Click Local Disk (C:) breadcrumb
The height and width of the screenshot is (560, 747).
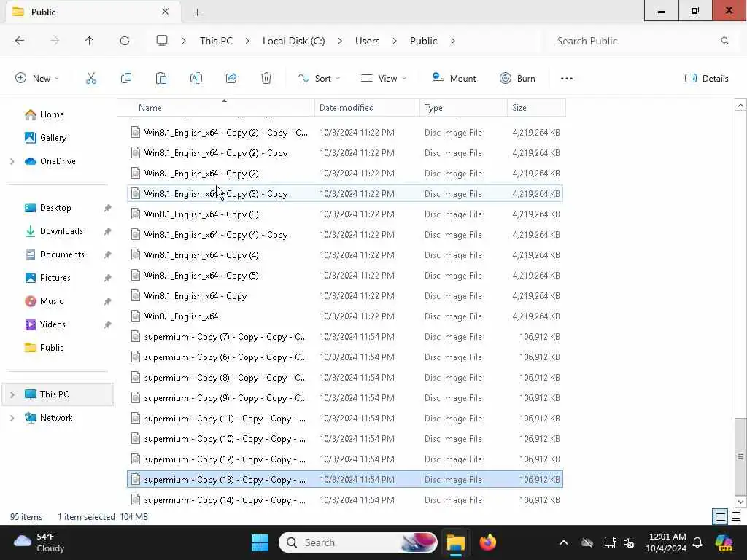[x=293, y=41]
